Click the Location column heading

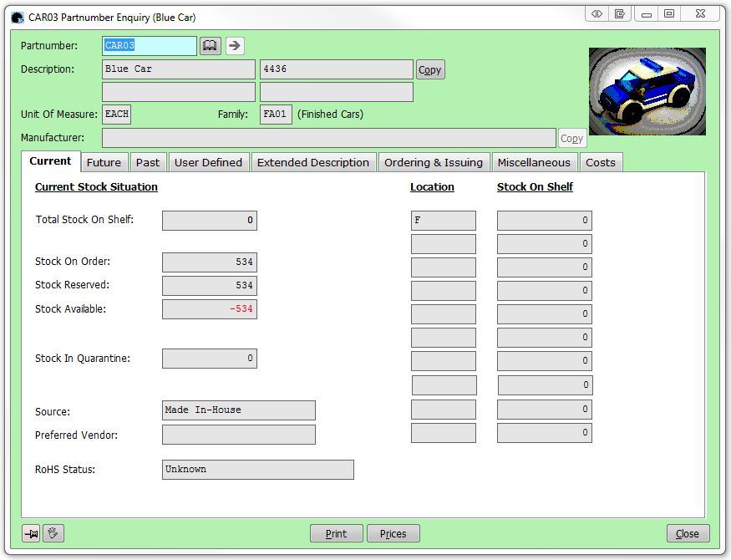[432, 187]
